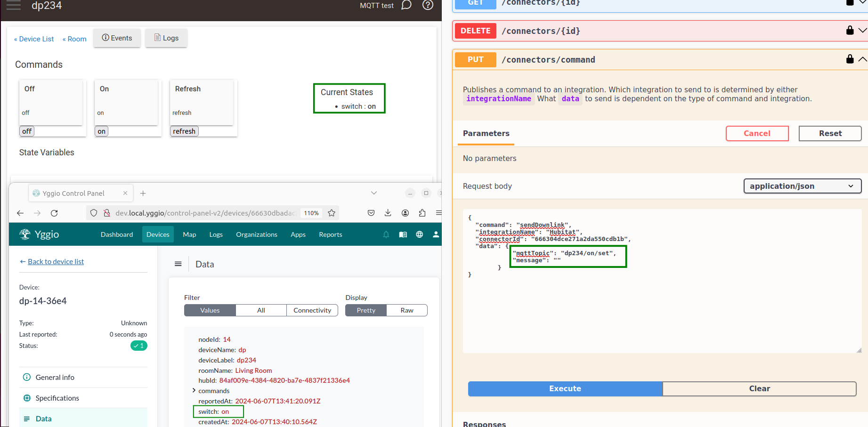This screenshot has height=427, width=868.
Task: Open Map in the Yggio navigation
Action: pos(189,234)
